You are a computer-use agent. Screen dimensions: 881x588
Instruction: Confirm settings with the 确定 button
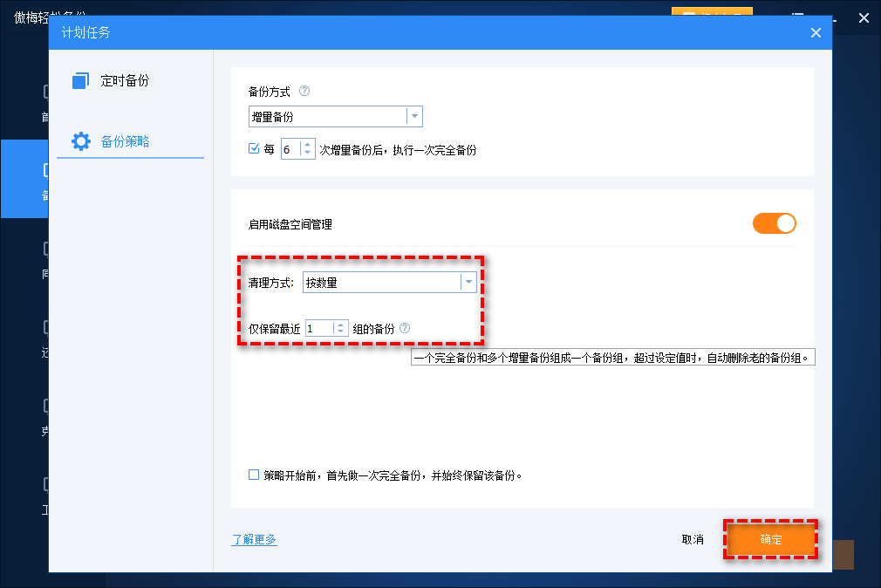pyautogui.click(x=770, y=539)
